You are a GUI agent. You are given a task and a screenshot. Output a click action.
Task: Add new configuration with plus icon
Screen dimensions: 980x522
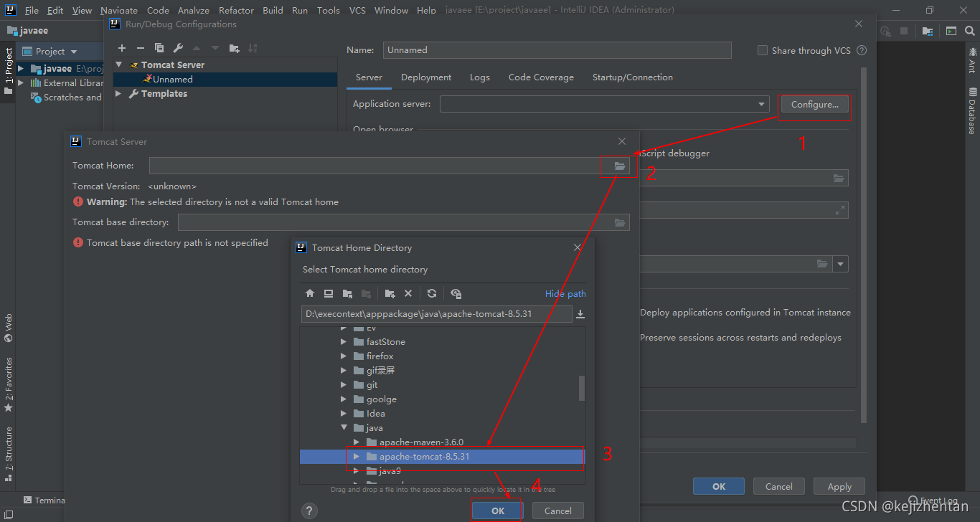tap(122, 48)
